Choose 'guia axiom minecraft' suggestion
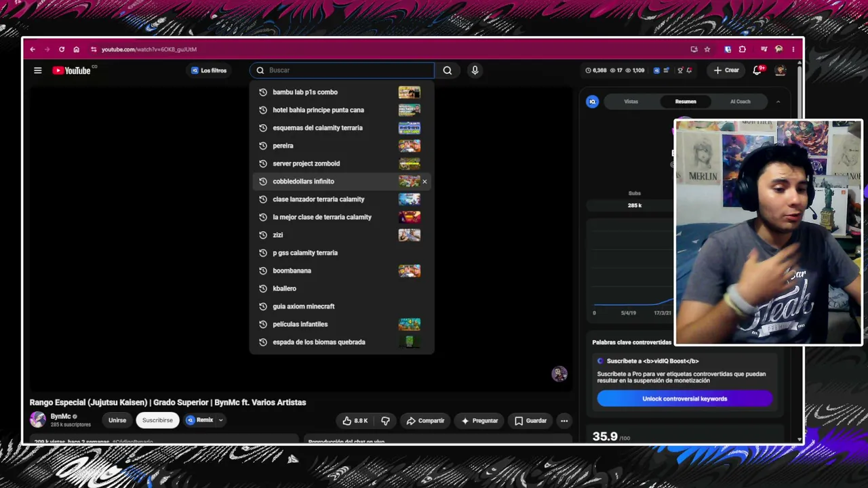Viewport: 868px width, 488px height. coord(342,306)
